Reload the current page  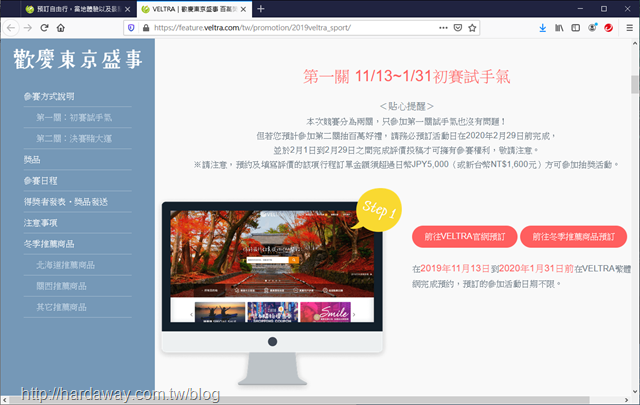pyautogui.click(x=44, y=28)
